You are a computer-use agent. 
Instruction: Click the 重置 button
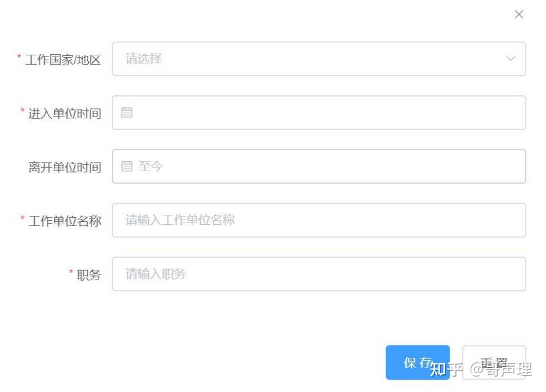click(494, 363)
